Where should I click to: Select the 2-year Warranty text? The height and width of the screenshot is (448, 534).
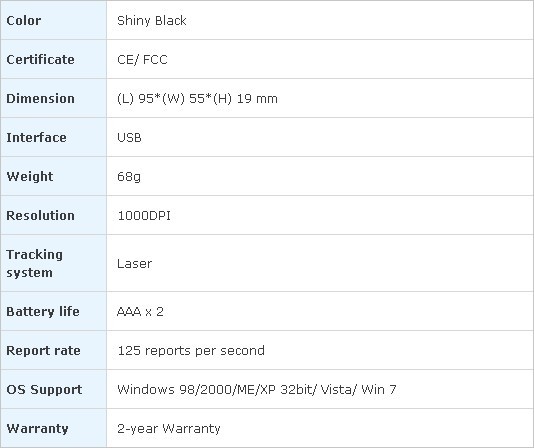[169, 429]
